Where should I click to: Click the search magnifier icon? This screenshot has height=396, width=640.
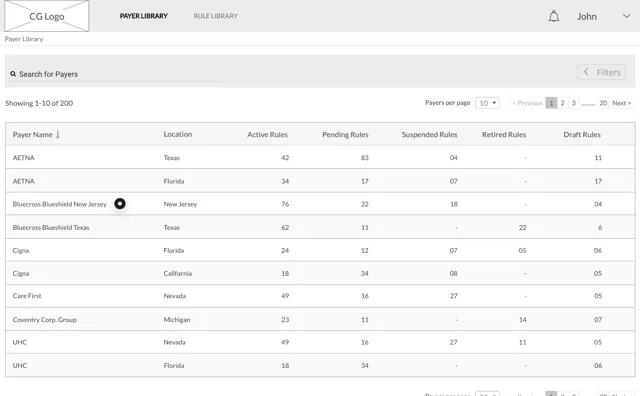click(13, 74)
